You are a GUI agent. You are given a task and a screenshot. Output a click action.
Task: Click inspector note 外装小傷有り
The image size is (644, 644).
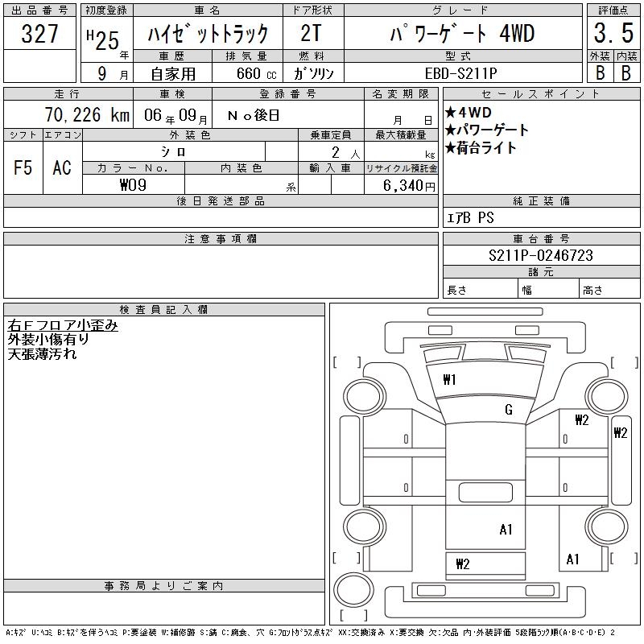pos(48,339)
